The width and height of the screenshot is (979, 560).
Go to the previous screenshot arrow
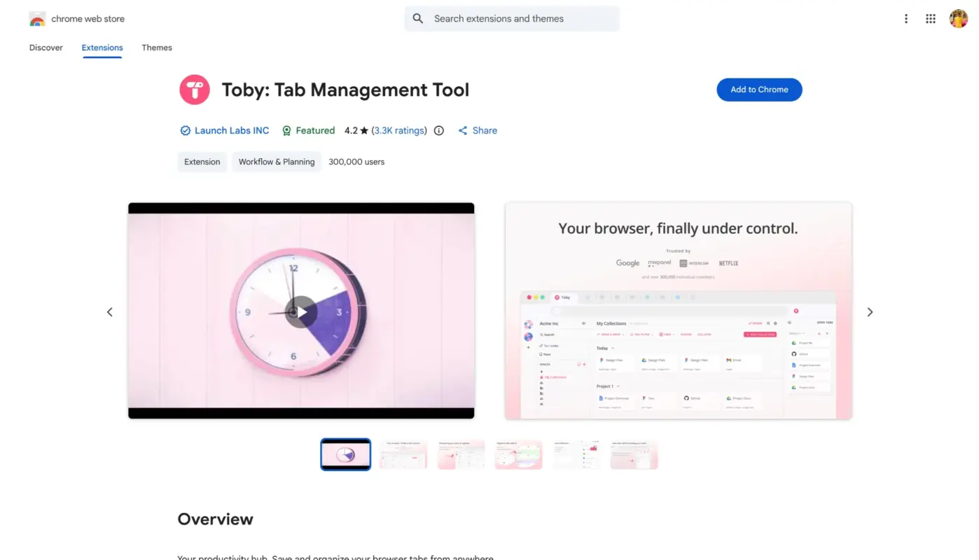[109, 312]
